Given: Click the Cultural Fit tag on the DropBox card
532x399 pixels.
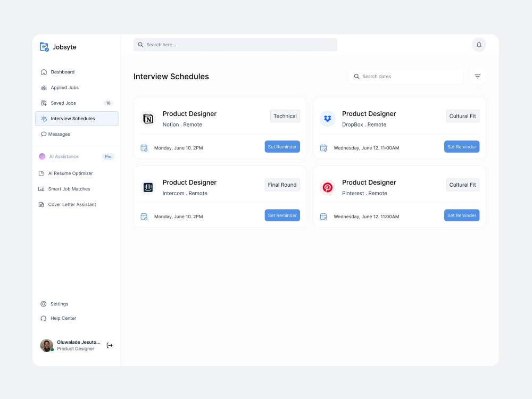Looking at the screenshot, I should (463, 116).
